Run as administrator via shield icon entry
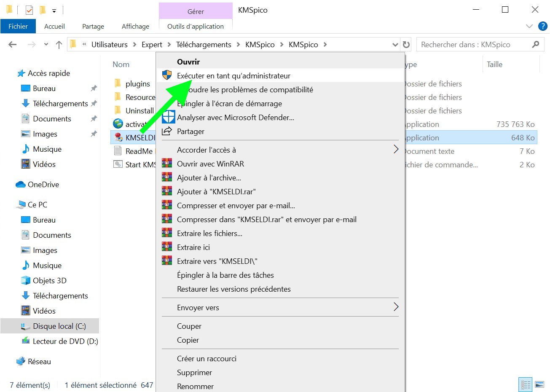Viewport: 550px width, 392px height. pos(233,76)
